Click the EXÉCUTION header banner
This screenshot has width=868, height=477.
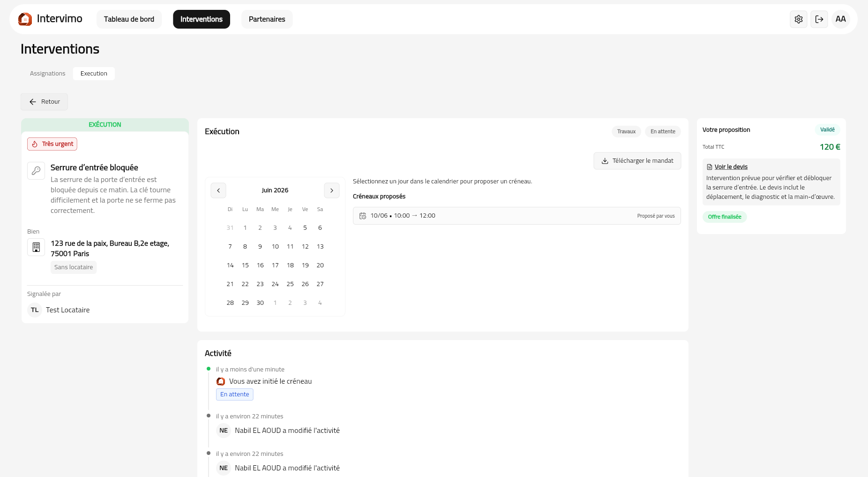105,125
